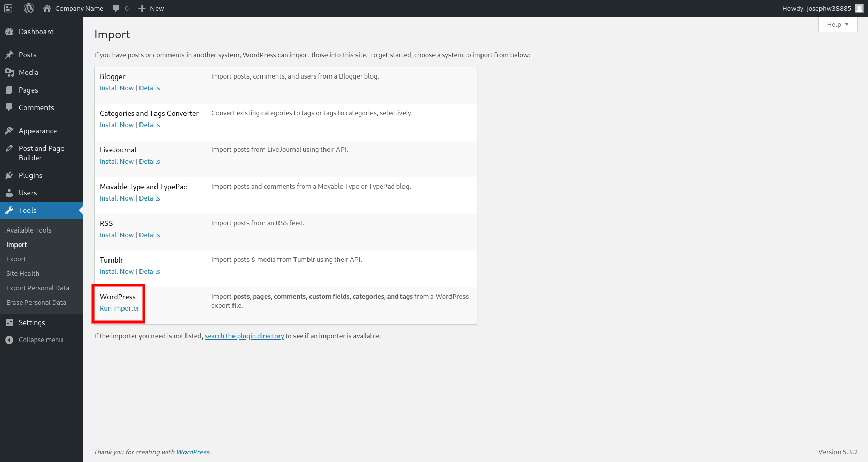Click the user avatar next to Howdy
The image size is (868, 462).
tap(859, 8)
